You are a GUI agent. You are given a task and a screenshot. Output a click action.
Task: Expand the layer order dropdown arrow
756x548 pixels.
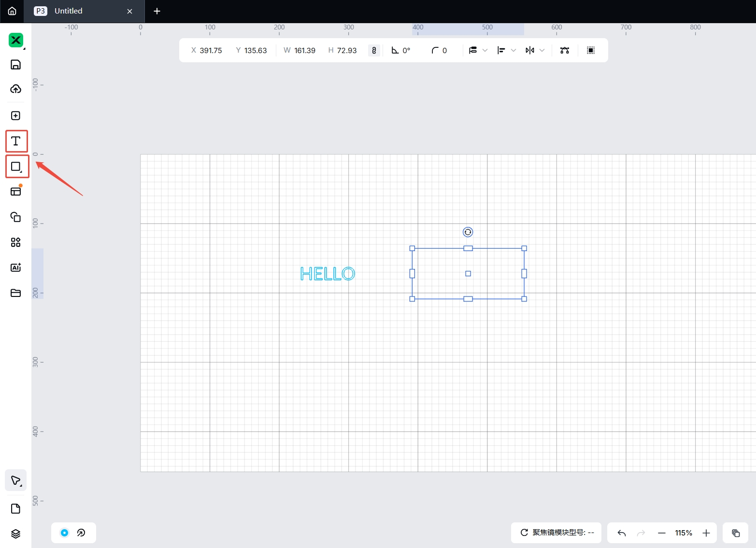[485, 50]
